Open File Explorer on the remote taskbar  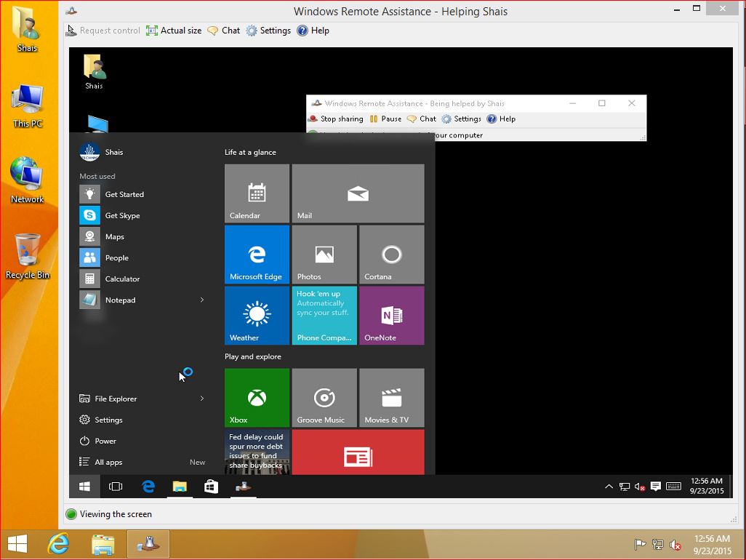pos(180,487)
